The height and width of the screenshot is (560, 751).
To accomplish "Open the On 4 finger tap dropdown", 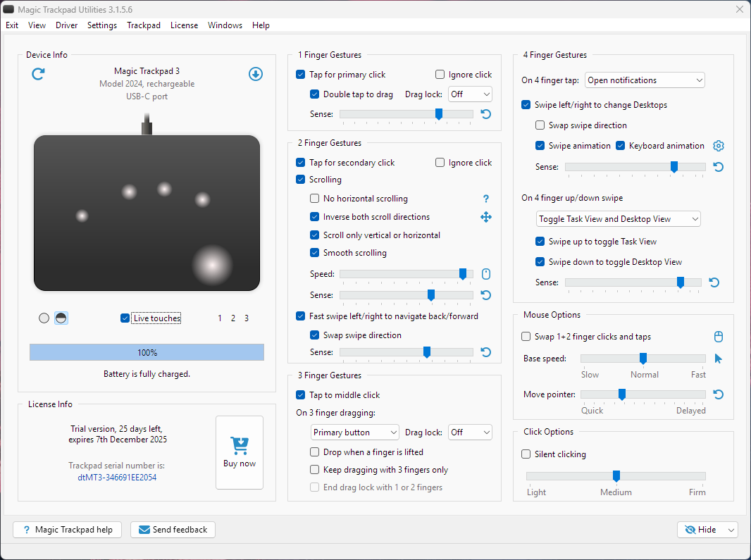I will [645, 80].
